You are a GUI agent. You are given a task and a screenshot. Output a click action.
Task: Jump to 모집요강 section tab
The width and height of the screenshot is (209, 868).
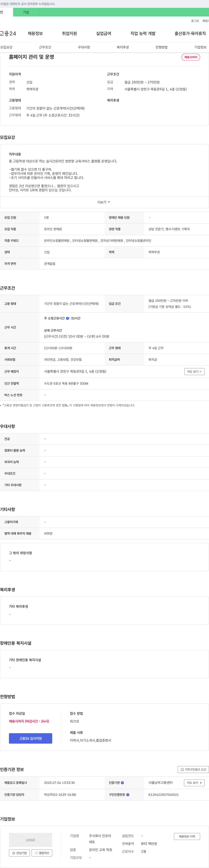(x=6, y=47)
